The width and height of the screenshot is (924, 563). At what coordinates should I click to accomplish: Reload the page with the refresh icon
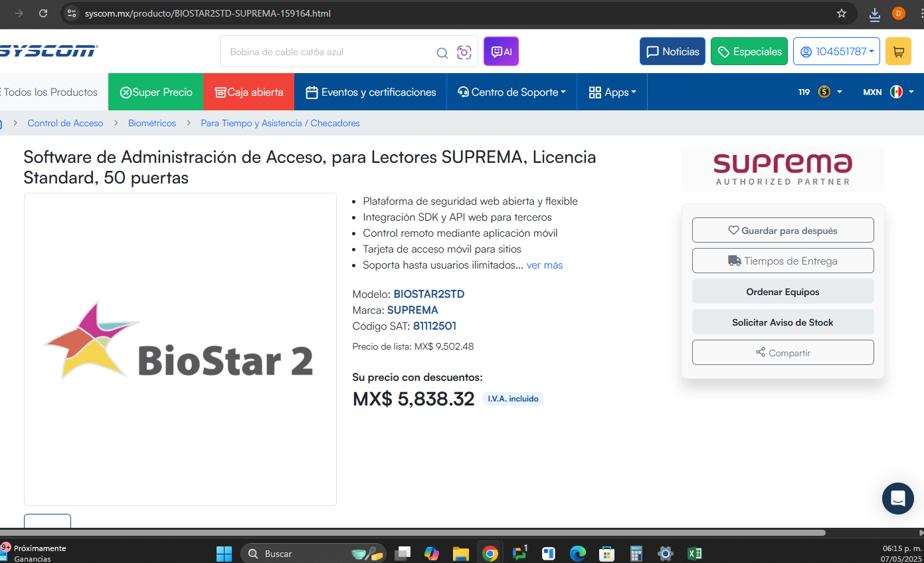(43, 13)
